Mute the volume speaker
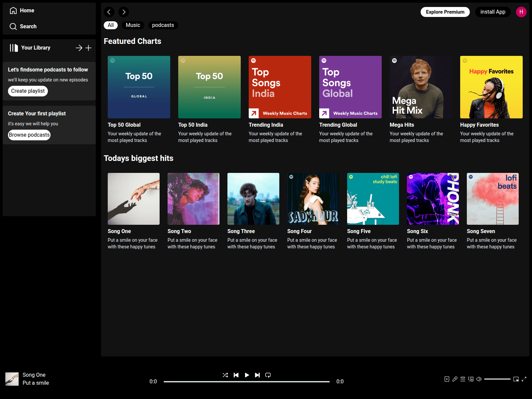 click(x=479, y=379)
